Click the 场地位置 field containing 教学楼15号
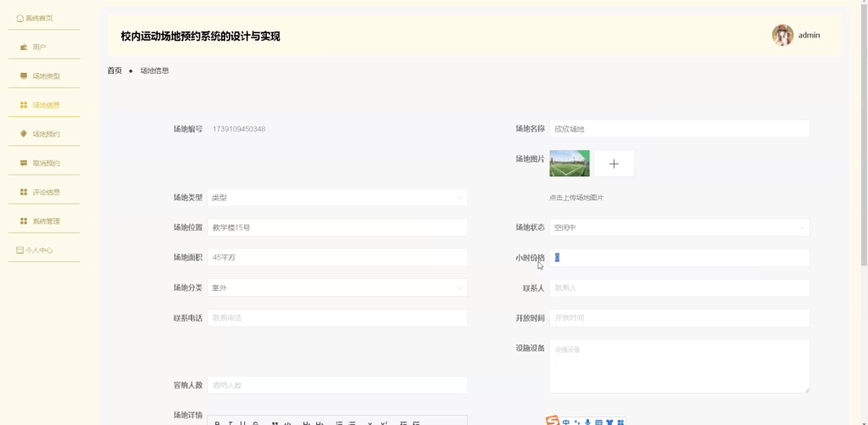 (337, 227)
